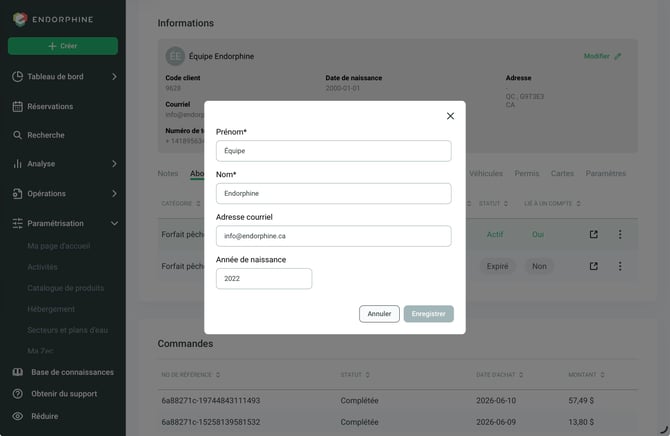Click the Réservations calendar icon

coord(18,106)
